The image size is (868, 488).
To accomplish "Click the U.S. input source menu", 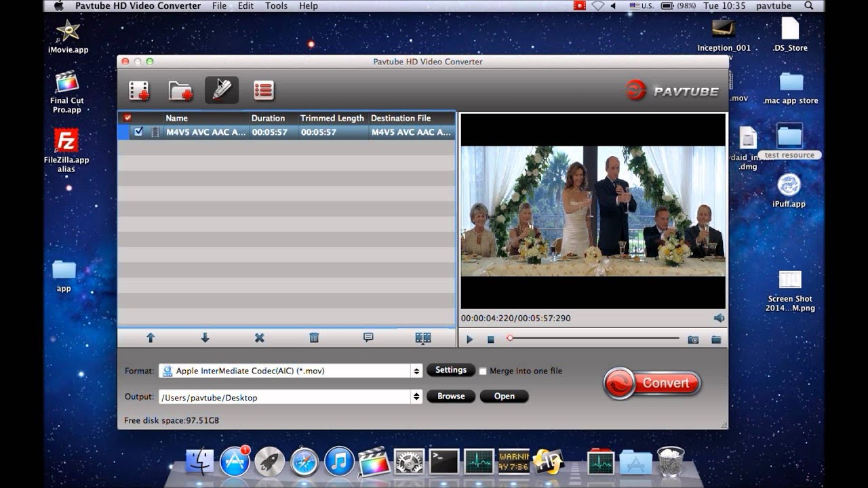I will click(642, 5).
